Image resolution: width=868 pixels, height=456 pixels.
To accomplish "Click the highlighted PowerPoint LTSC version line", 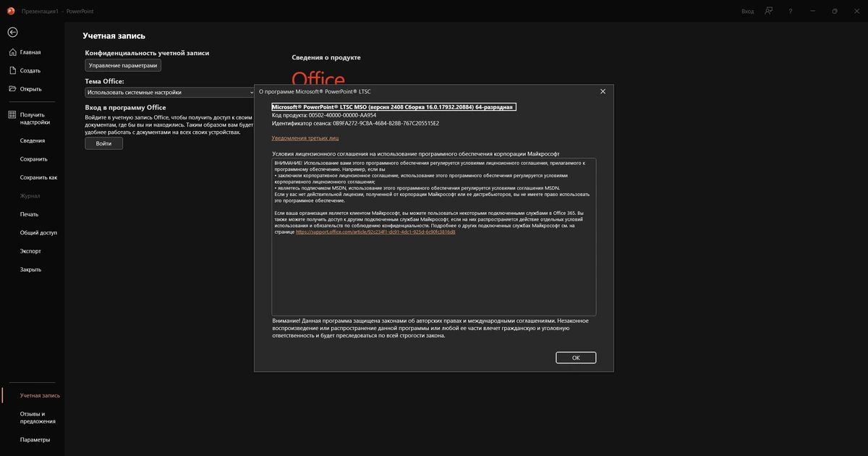I will tap(393, 107).
